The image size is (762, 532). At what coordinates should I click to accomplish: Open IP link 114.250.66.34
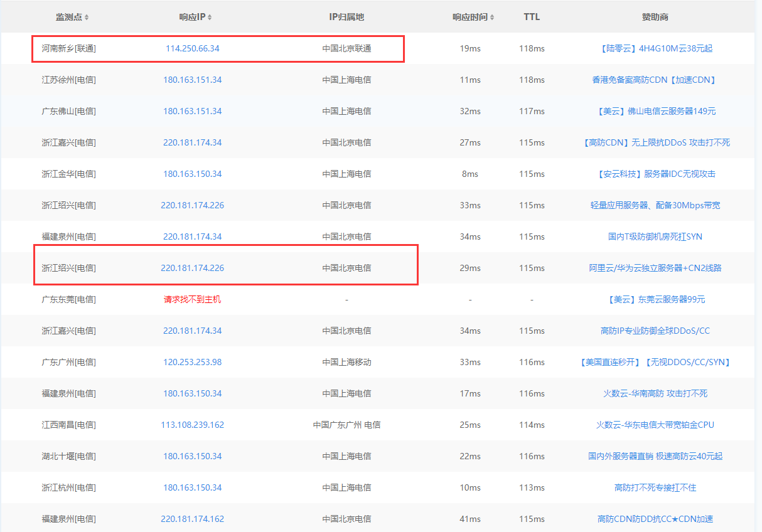coord(192,48)
